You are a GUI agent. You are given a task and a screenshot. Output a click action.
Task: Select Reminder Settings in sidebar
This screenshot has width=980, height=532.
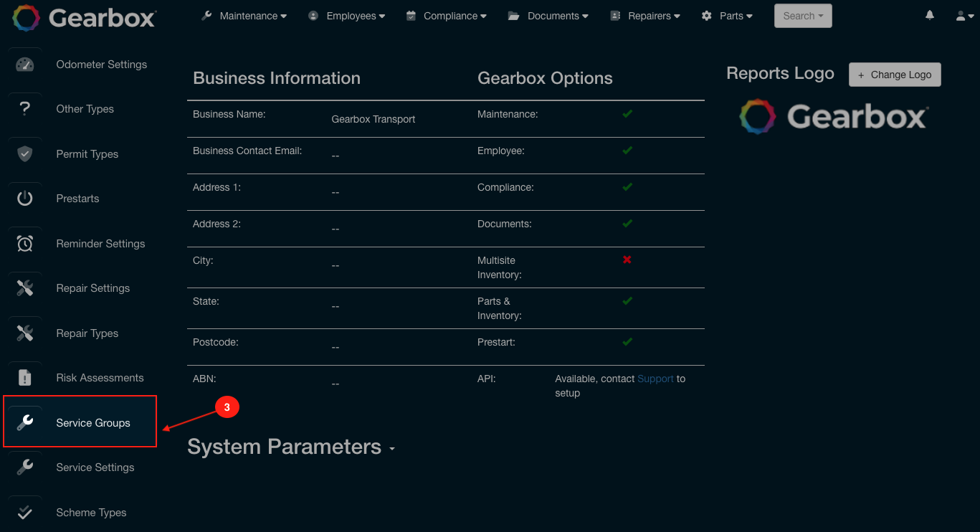click(100, 244)
